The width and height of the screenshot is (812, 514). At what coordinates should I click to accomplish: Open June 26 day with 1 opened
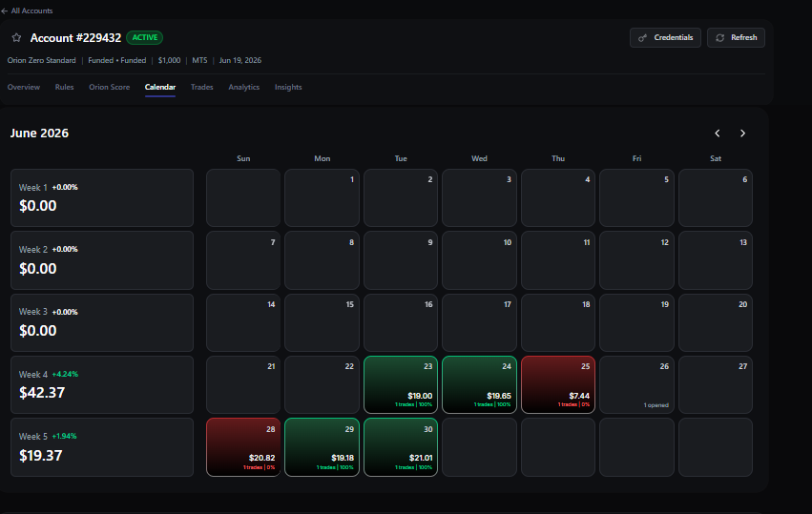pyautogui.click(x=637, y=384)
